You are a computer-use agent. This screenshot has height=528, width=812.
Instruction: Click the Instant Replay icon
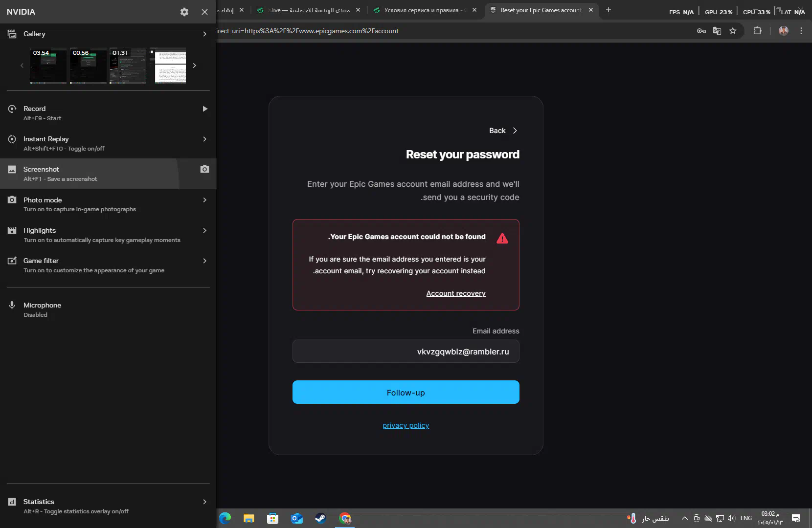[12, 139]
